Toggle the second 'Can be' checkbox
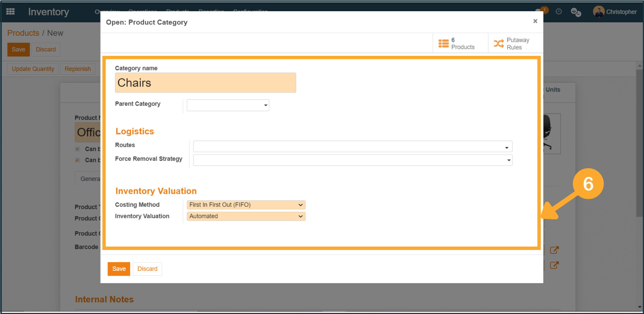This screenshot has height=314, width=644. (78, 160)
